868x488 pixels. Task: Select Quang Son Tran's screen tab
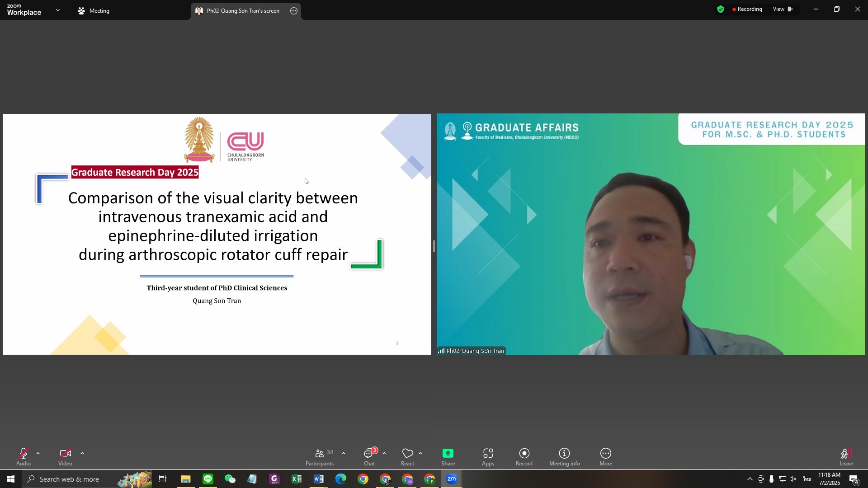(x=238, y=11)
